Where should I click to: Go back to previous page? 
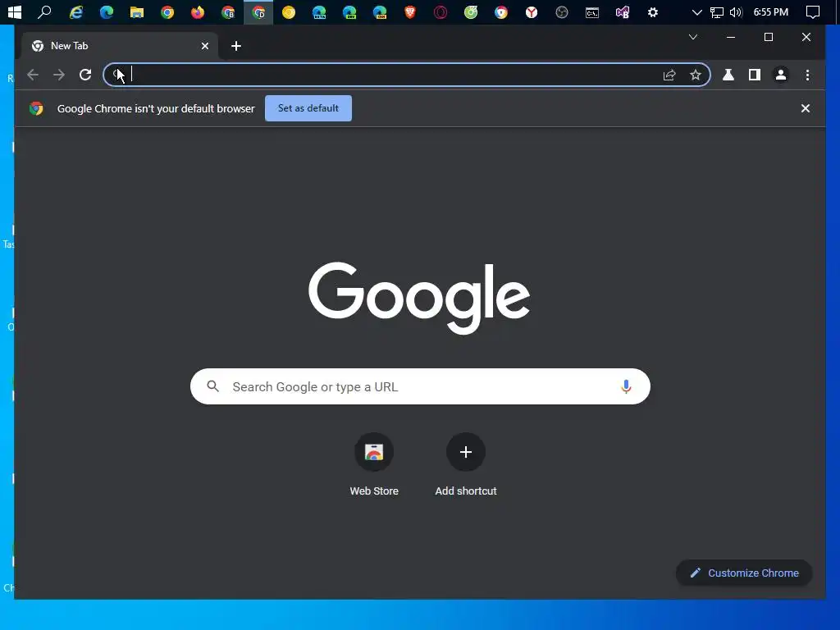tap(33, 75)
